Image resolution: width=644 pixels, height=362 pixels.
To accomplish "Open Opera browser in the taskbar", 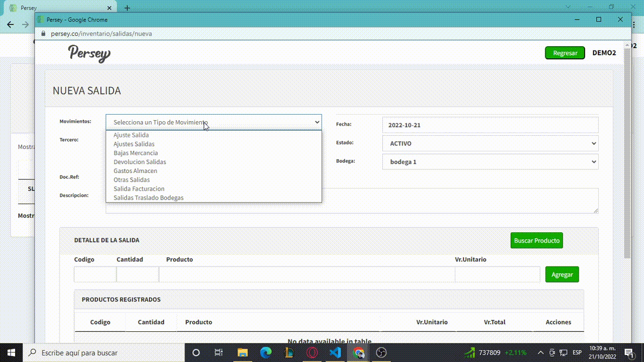I will point(312,352).
